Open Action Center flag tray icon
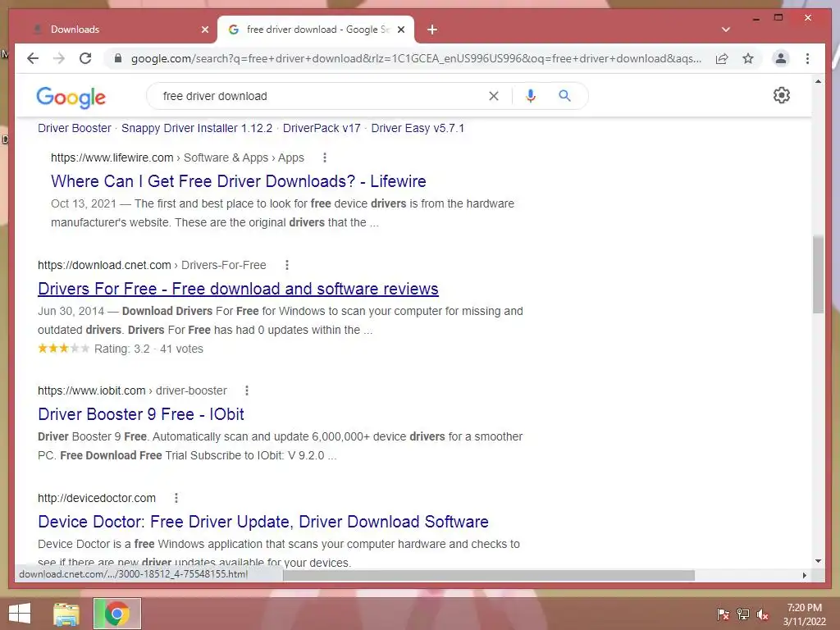Screen dimensions: 840x630 click(723, 614)
